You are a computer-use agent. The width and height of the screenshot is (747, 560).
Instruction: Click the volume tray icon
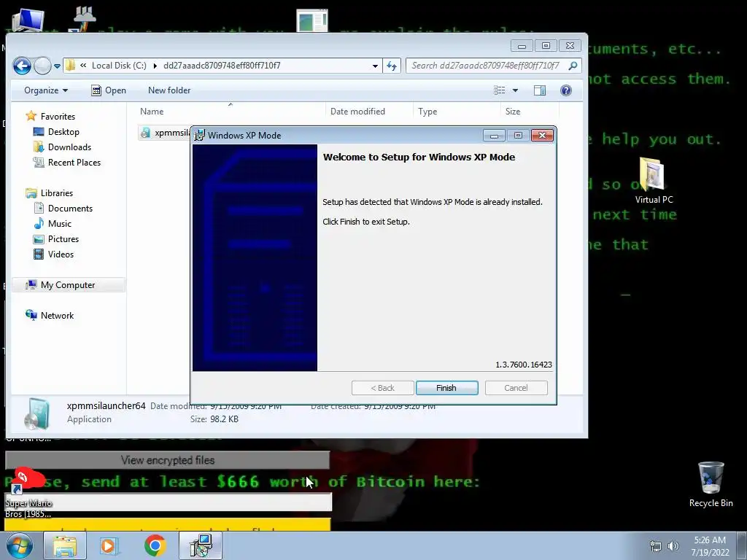click(673, 546)
